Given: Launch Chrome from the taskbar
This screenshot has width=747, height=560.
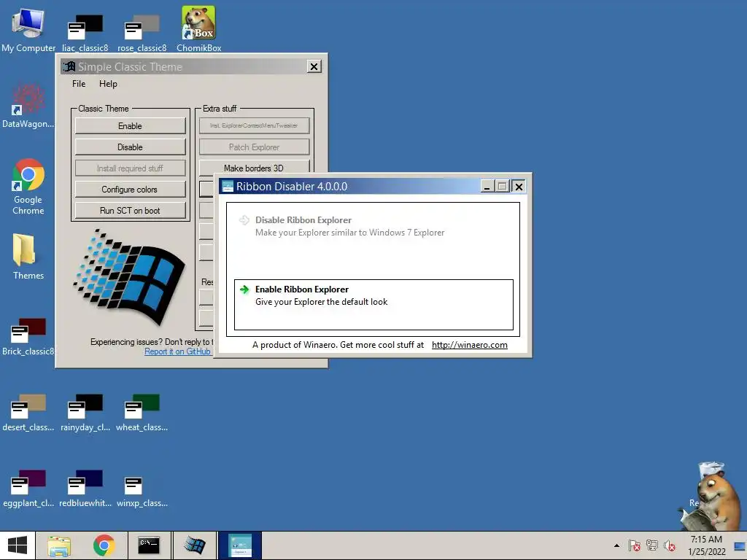Looking at the screenshot, I should 104,545.
